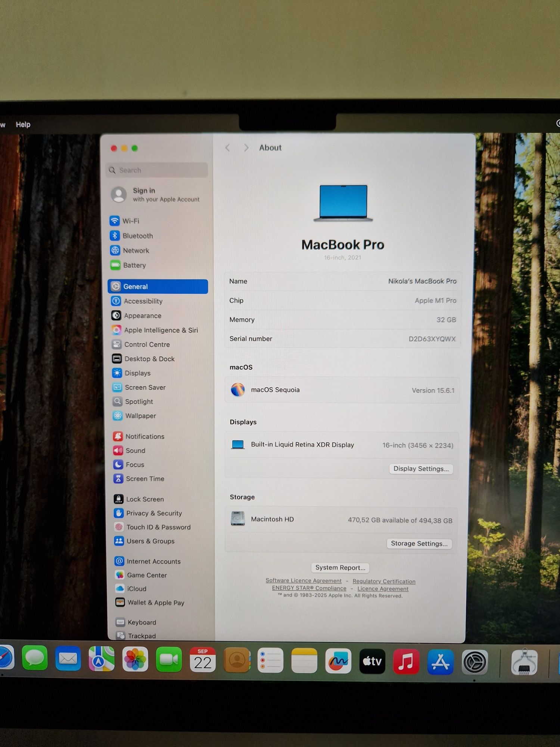Sign in with your Apple Account
560x747 pixels.
(156, 195)
